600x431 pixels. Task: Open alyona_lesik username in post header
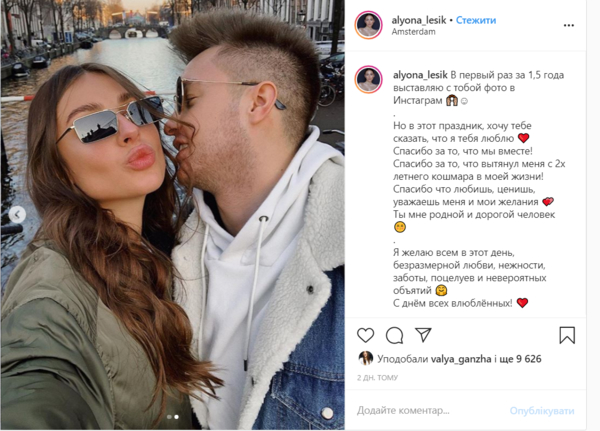coord(419,20)
